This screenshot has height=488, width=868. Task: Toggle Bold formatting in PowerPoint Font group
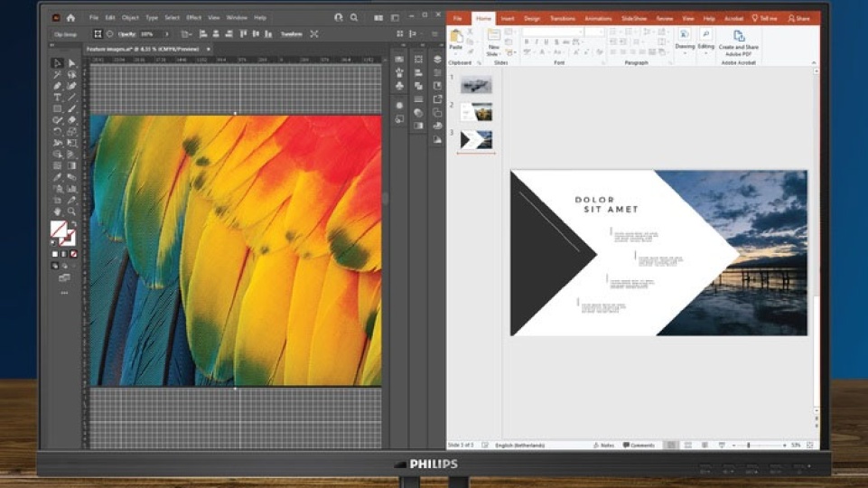click(x=526, y=42)
